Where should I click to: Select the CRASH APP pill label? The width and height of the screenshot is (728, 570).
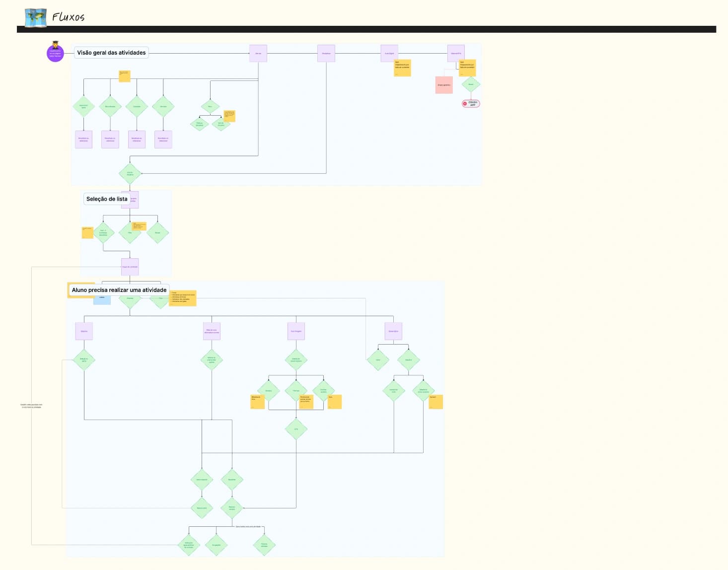click(471, 104)
